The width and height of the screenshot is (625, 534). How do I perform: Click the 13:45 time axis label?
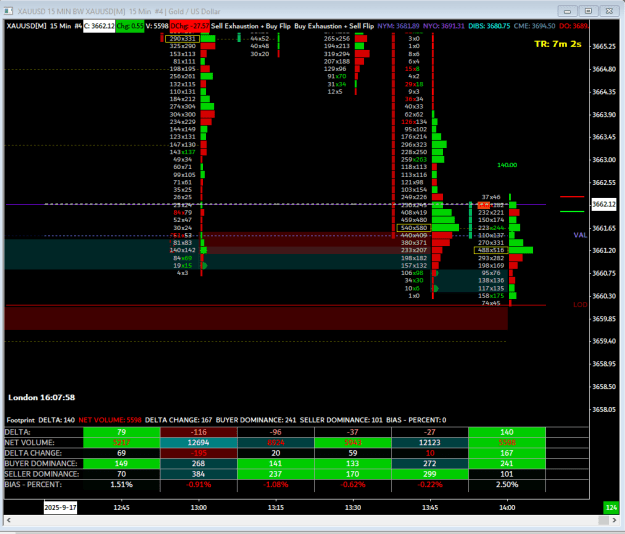coord(430,507)
